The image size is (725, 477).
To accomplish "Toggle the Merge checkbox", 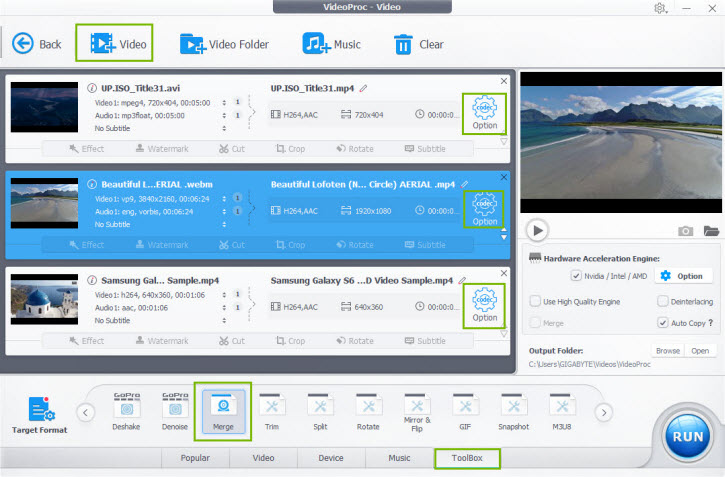I will pyautogui.click(x=535, y=323).
